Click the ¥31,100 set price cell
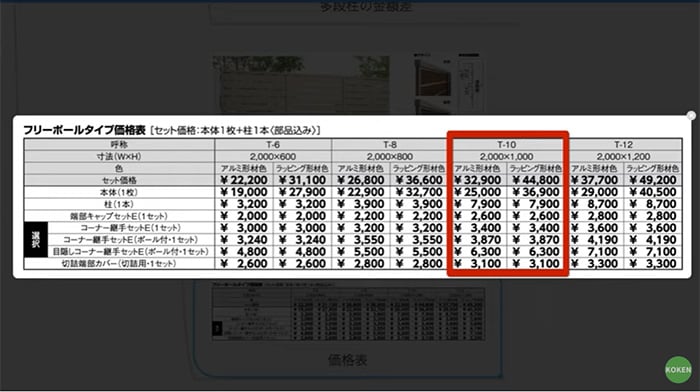 click(302, 180)
